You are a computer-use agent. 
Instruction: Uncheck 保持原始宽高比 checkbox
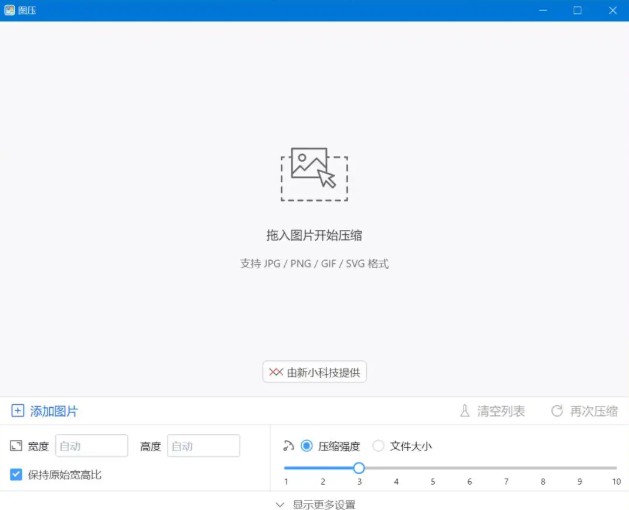[x=16, y=475]
